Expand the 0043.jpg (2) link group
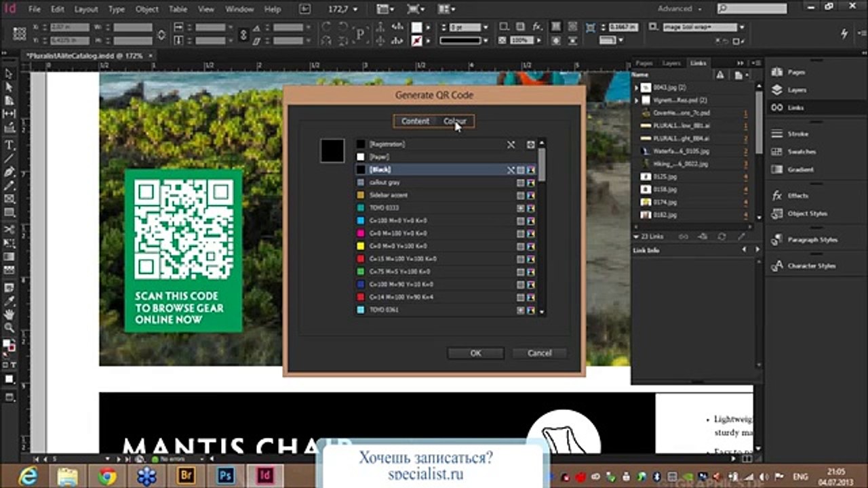This screenshot has width=868, height=488. pyautogui.click(x=636, y=87)
